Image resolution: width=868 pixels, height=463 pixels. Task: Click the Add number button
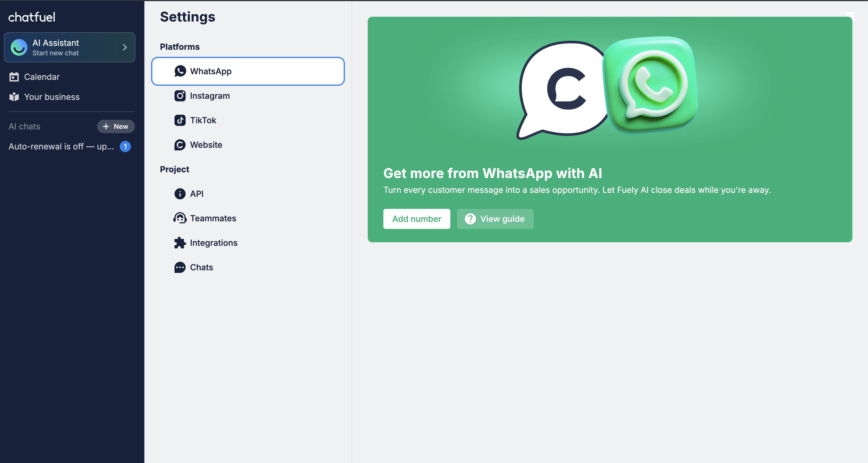(x=417, y=219)
